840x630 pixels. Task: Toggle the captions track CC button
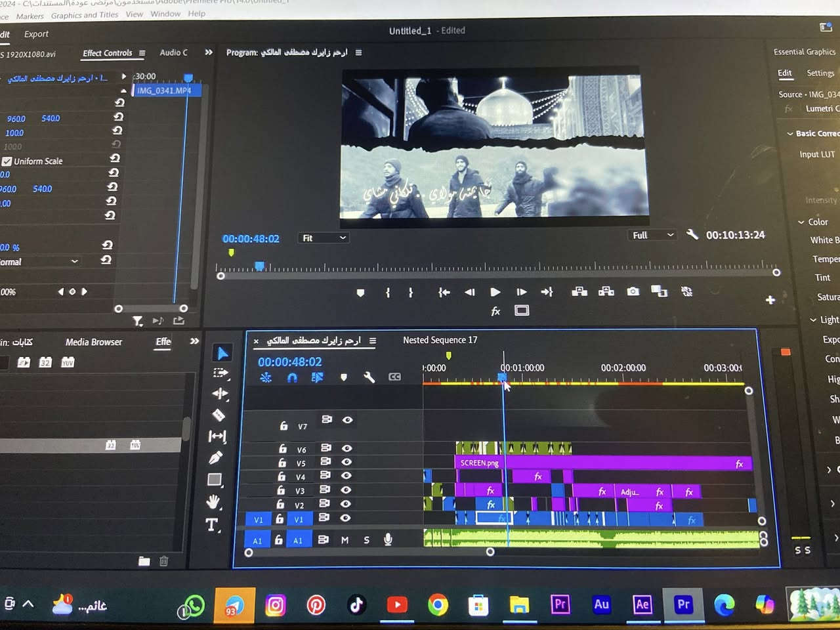pyautogui.click(x=394, y=377)
